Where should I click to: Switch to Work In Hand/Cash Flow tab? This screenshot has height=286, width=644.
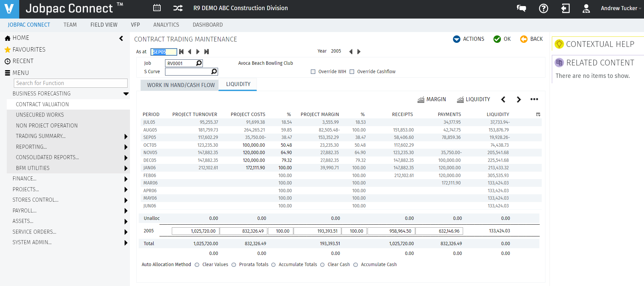[181, 85]
